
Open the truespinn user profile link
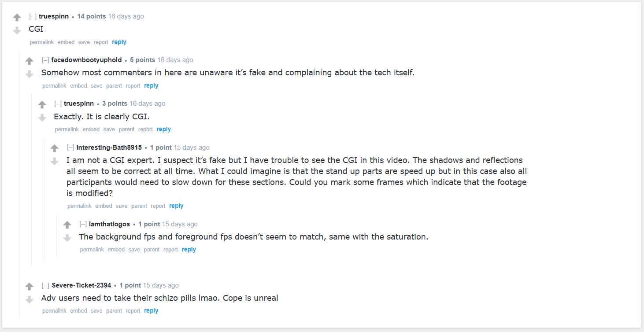click(53, 16)
